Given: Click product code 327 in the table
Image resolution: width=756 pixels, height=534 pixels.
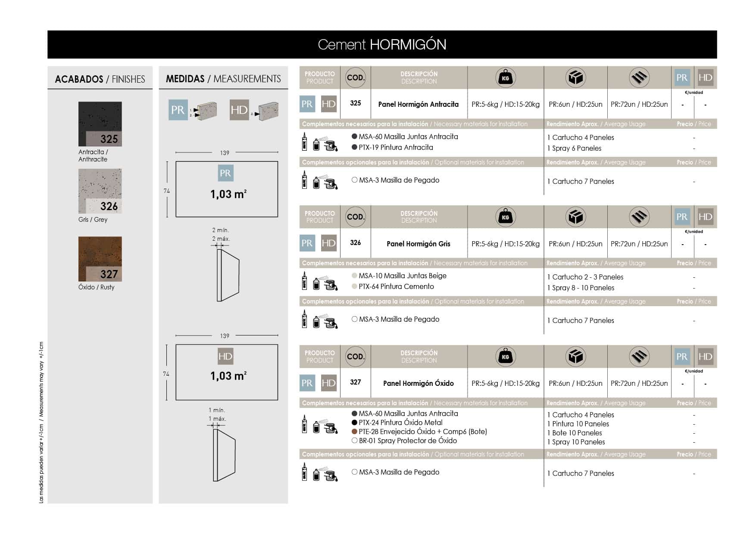Looking at the screenshot, I should pyautogui.click(x=356, y=382).
